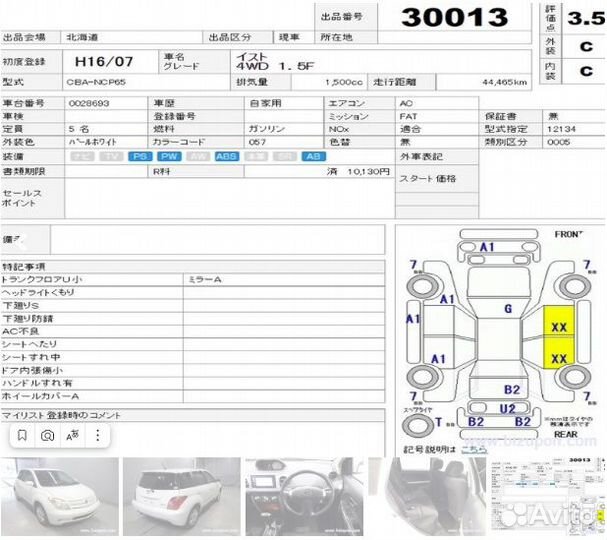Select the greyed-out TV equipment badge
Image resolution: width=607 pixels, height=540 pixels.
tap(111, 156)
